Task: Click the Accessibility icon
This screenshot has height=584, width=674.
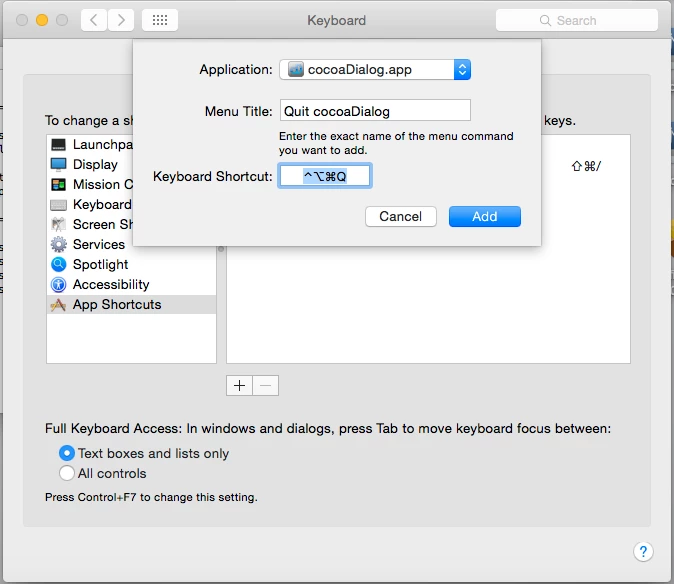Action: pos(58,284)
